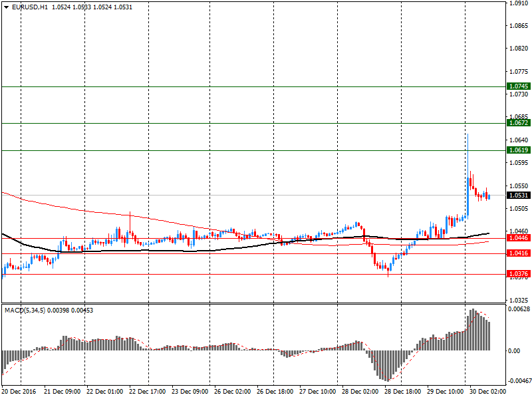Click the 0.00628 MACD scale value
Viewport: 532px width, 399px height.
(519, 309)
